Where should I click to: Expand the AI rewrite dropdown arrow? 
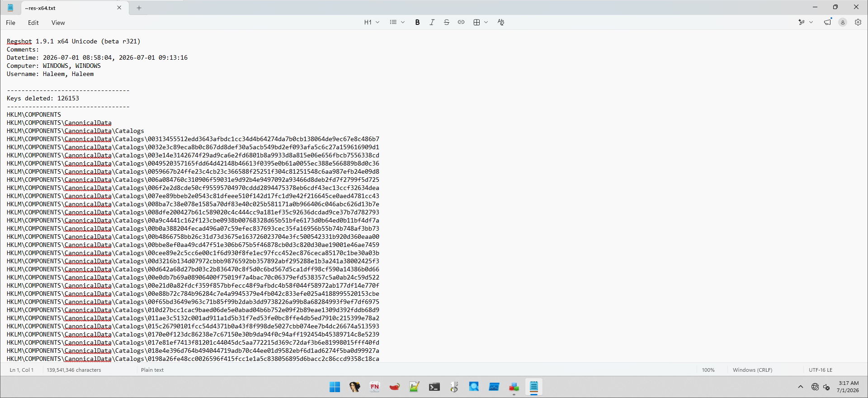(x=811, y=22)
